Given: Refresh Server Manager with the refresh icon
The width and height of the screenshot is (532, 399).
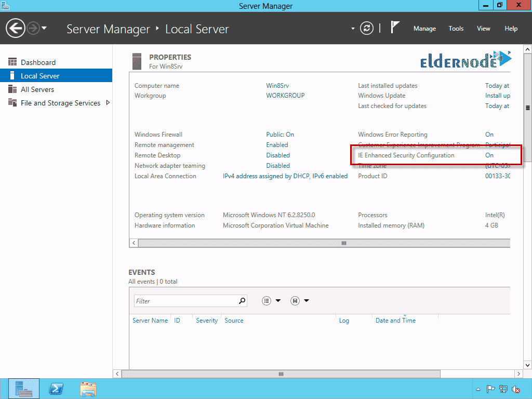Looking at the screenshot, I should click(366, 28).
